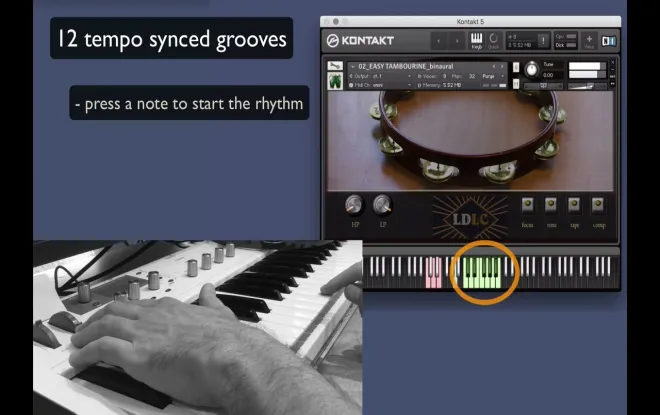
Task: Toggle the comp button
Action: tap(598, 205)
